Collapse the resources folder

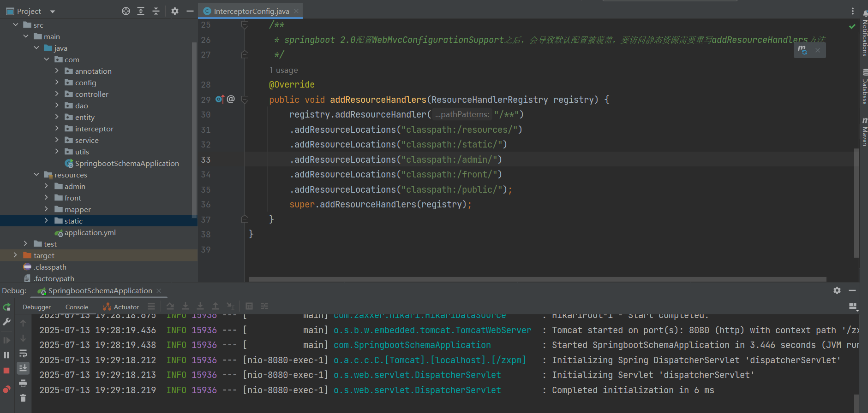pos(36,174)
